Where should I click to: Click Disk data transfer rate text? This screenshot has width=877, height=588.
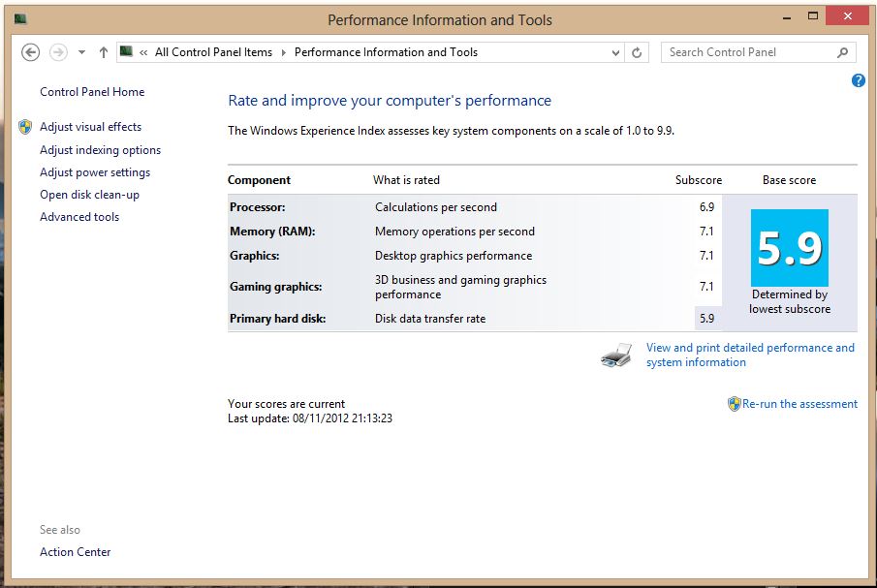(x=430, y=319)
